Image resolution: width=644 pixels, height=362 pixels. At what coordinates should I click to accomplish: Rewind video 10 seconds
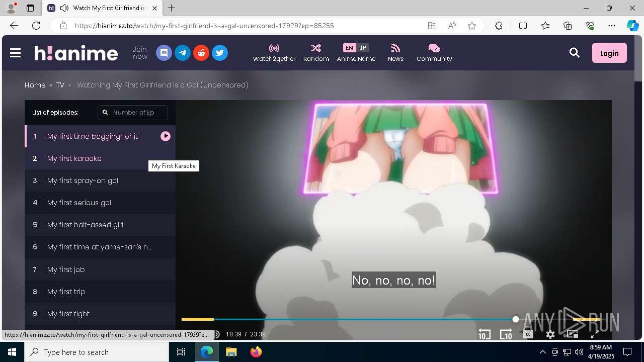tap(484, 334)
